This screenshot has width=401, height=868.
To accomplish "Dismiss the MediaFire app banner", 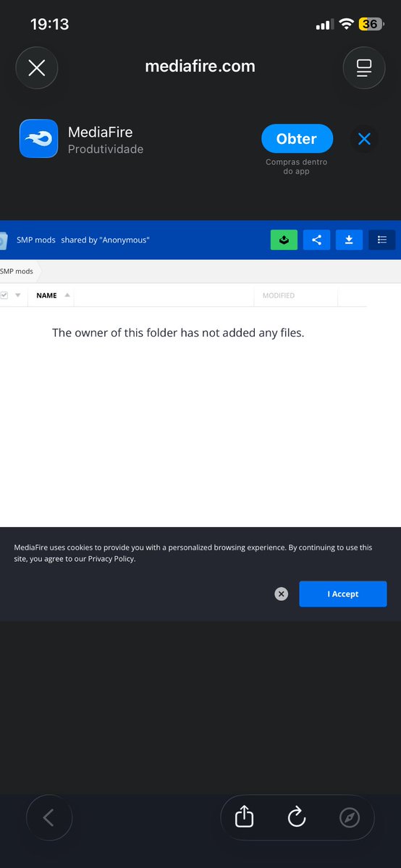I will [x=364, y=139].
